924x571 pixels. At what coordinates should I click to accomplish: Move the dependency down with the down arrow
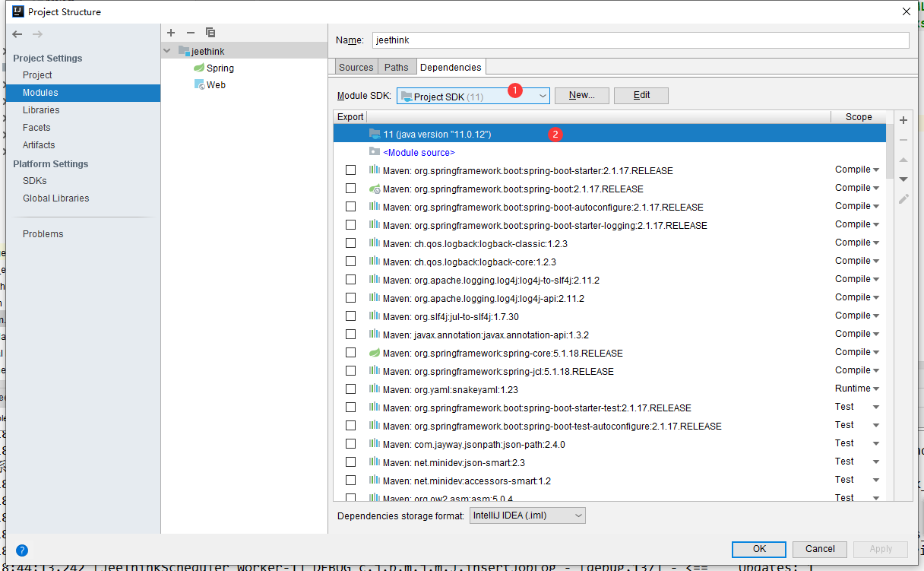903,179
